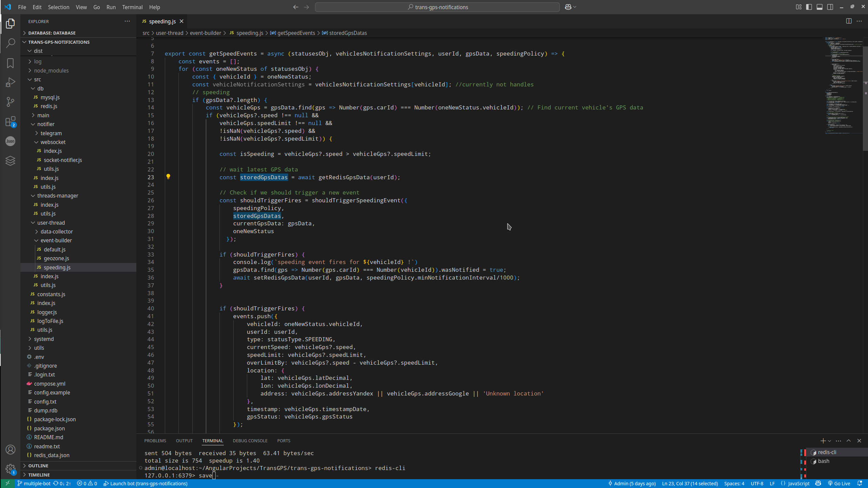
Task: Open the Extensions view
Action: pos(11,122)
